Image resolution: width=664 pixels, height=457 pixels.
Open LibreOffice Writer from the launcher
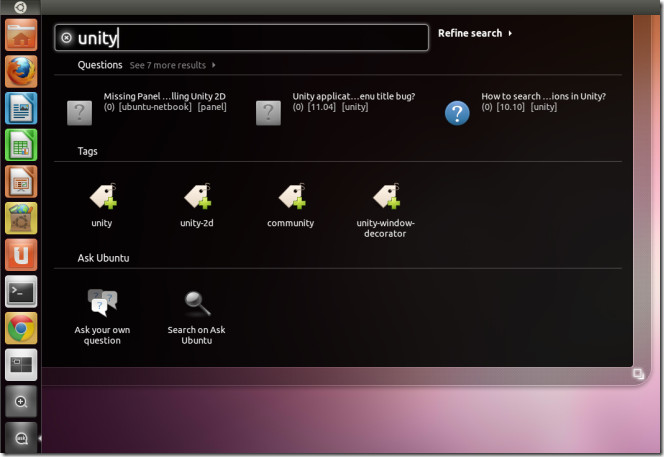click(21, 108)
